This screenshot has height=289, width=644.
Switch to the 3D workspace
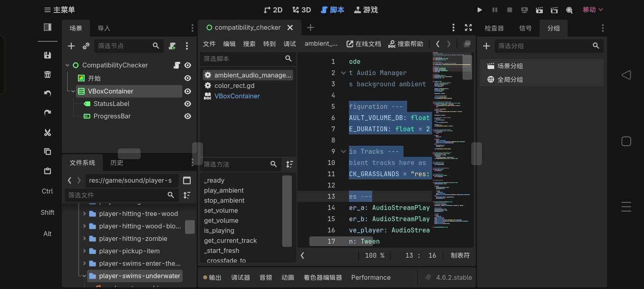point(302,10)
